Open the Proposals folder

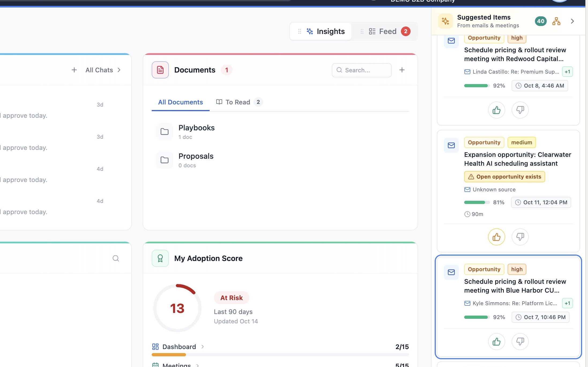click(196, 160)
